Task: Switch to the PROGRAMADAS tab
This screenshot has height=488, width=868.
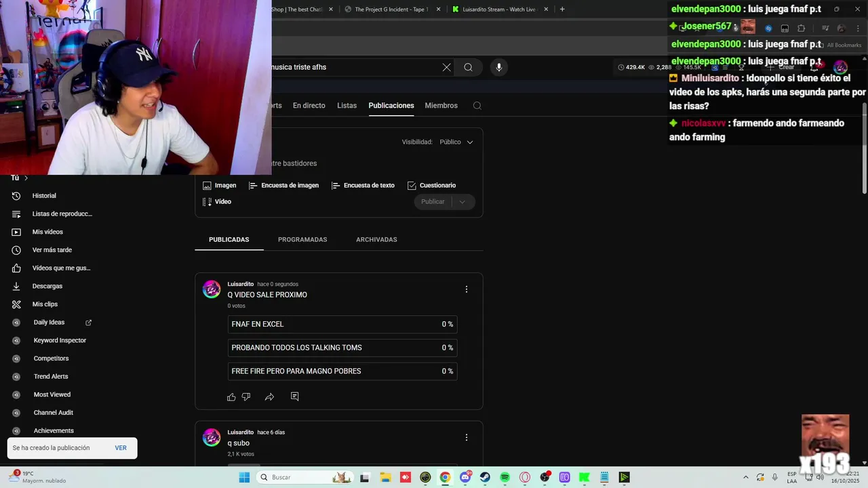Action: pyautogui.click(x=302, y=240)
